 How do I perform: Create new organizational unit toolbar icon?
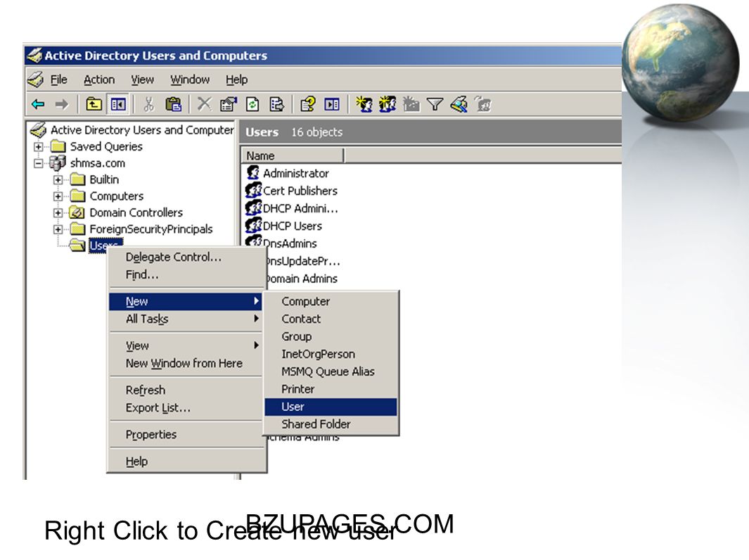point(411,103)
